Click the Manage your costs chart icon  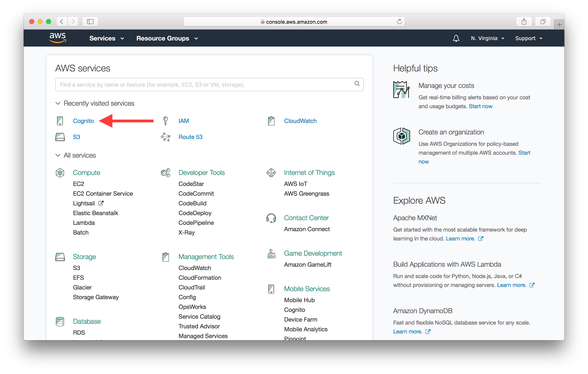401,90
